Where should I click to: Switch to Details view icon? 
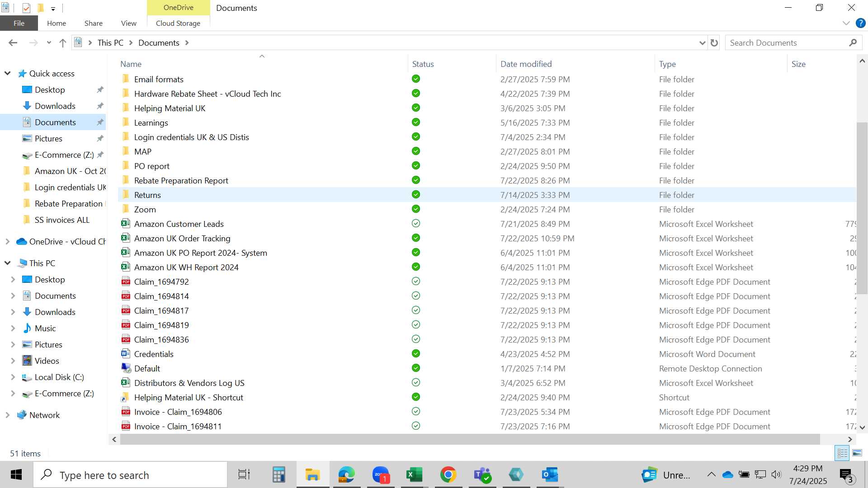[842, 453]
